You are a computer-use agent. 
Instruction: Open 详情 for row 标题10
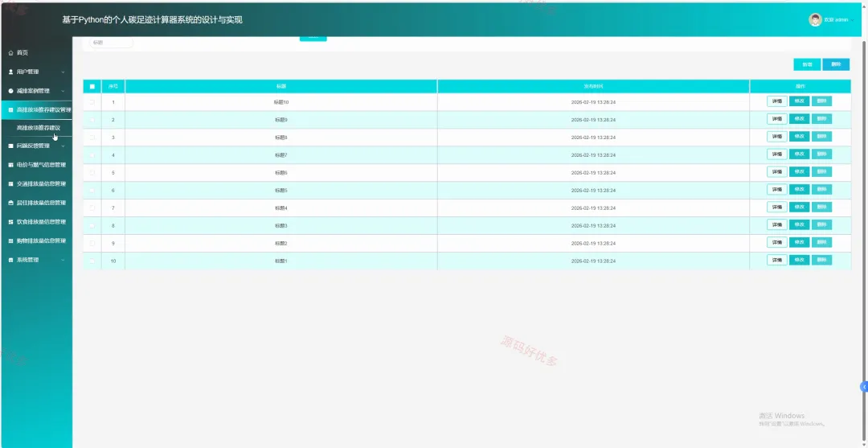point(776,101)
